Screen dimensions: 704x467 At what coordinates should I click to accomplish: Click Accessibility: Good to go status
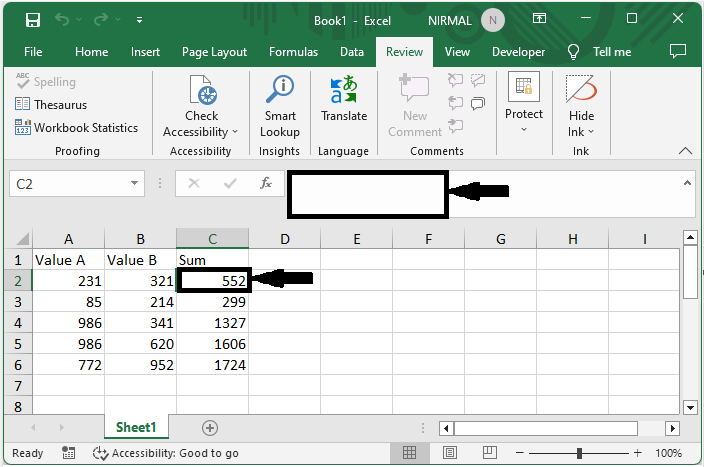pyautogui.click(x=166, y=453)
